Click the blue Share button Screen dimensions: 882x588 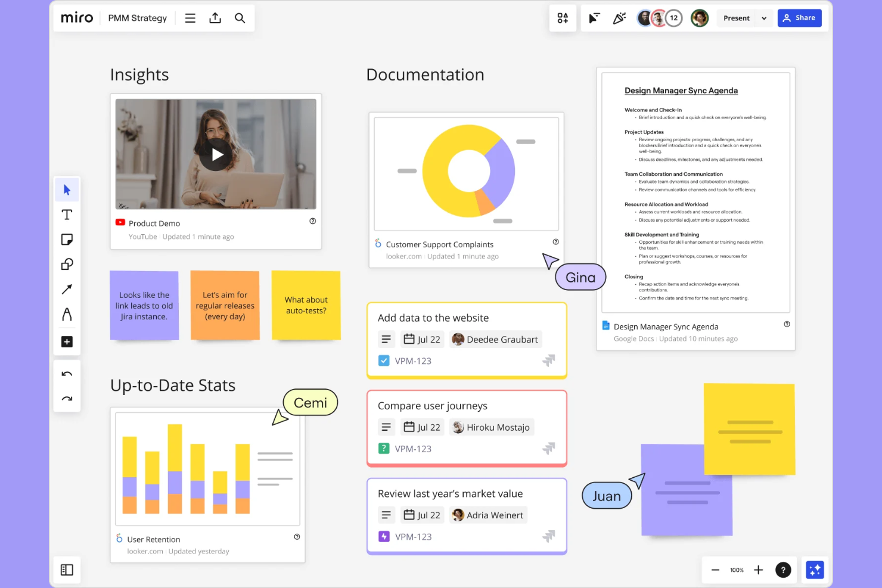point(799,18)
